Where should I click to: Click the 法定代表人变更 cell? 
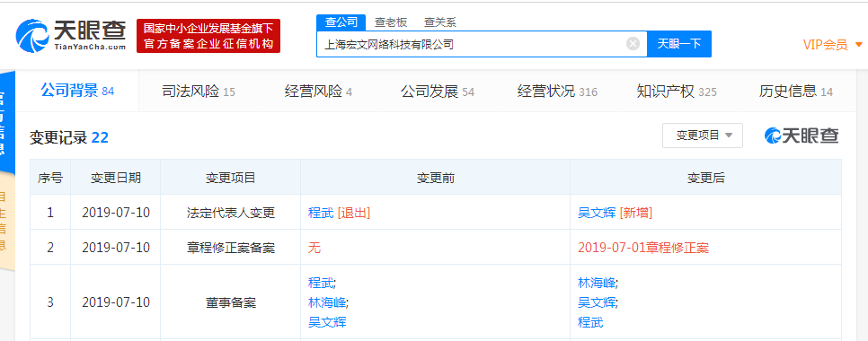[231, 212]
